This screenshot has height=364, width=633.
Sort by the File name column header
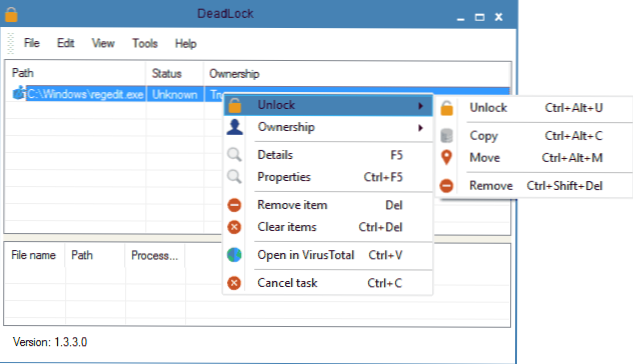(34, 255)
